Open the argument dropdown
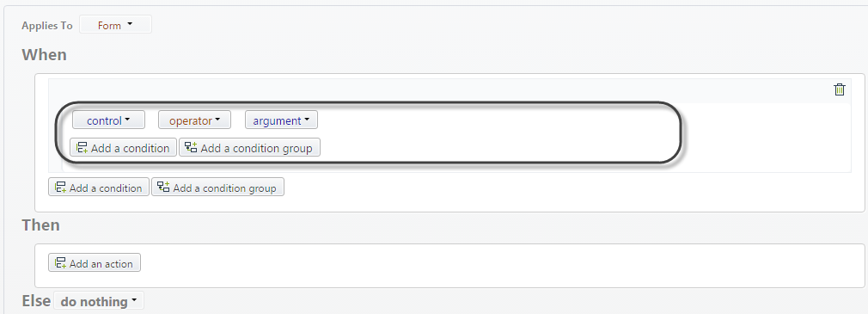 (281, 120)
